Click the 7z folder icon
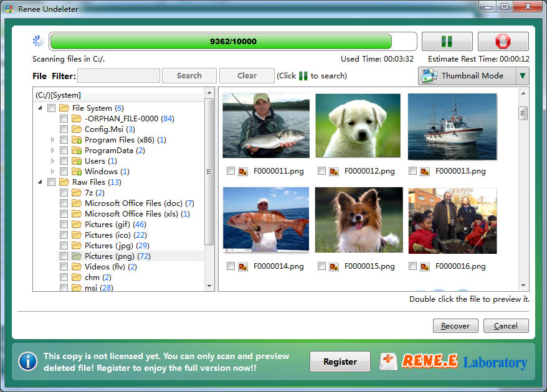The image size is (547, 392). (x=77, y=193)
